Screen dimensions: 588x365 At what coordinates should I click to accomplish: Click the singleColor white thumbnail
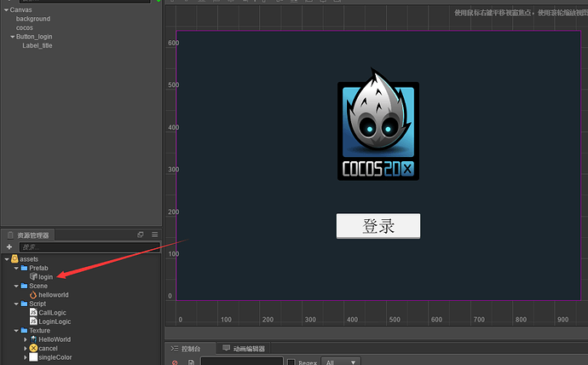tap(33, 357)
